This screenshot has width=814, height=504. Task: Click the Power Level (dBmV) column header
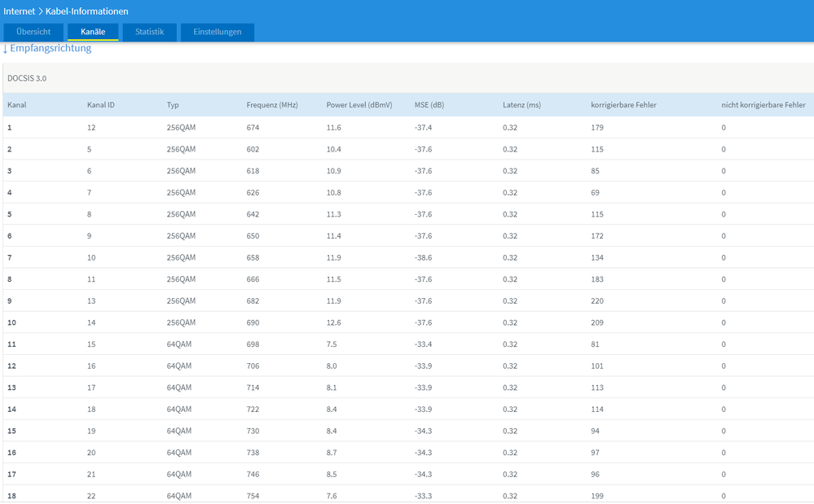(x=359, y=105)
